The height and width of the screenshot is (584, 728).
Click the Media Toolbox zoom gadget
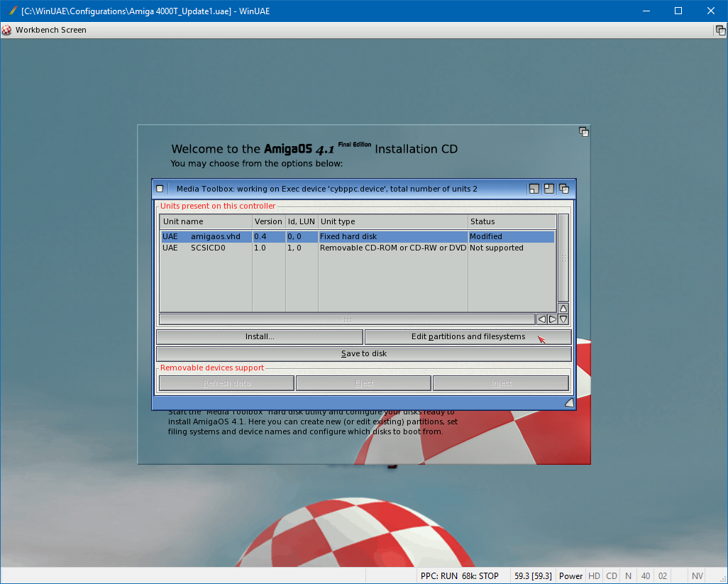(548, 189)
